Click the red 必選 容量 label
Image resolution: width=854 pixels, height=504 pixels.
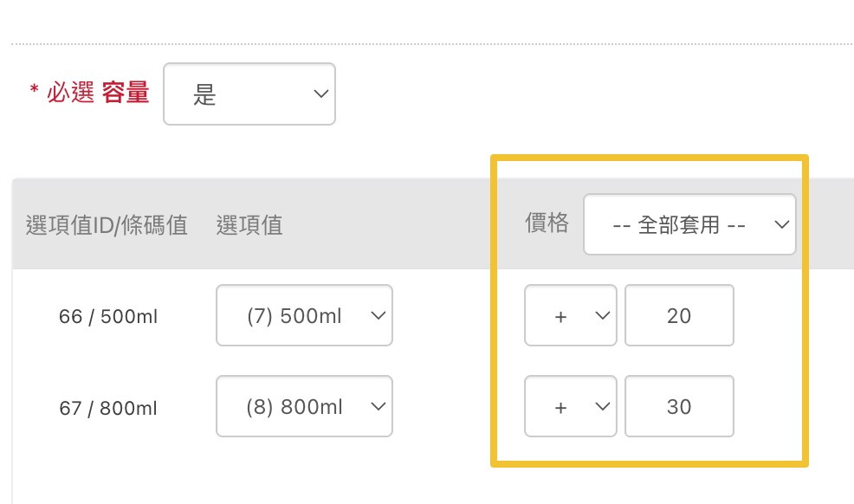[90, 94]
